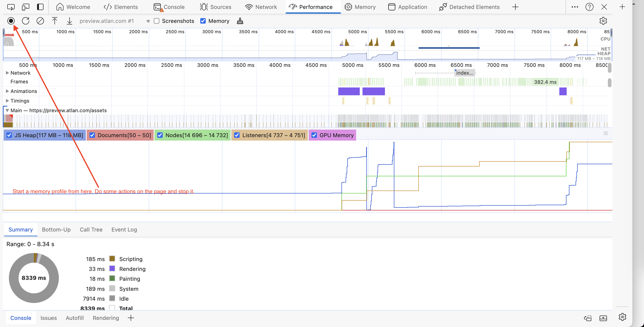Collapse the Main thread track

click(x=7, y=110)
